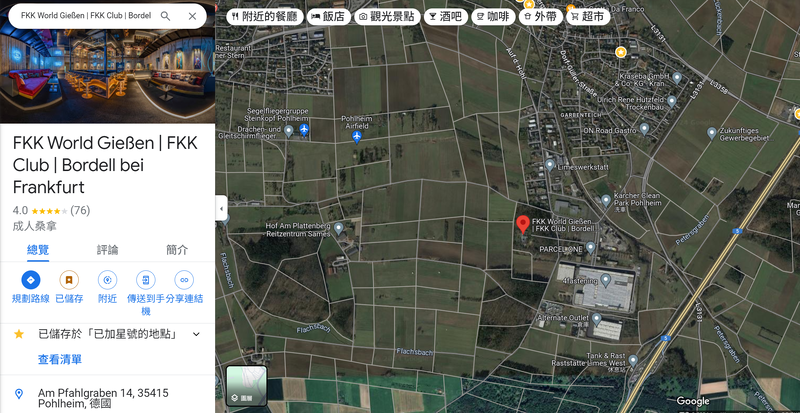
Task: Switch to the 簡介 about tab
Action: point(177,250)
